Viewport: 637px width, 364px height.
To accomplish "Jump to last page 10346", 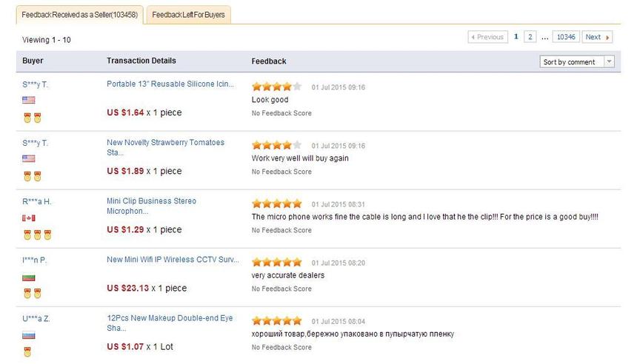I will [x=566, y=37].
